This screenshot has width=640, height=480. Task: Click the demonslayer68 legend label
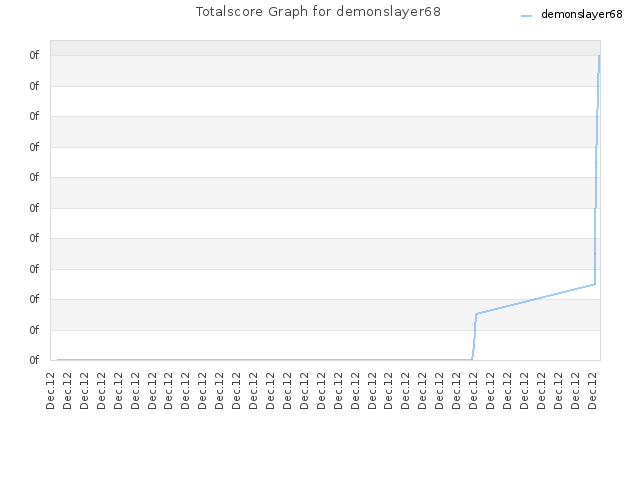582,14
